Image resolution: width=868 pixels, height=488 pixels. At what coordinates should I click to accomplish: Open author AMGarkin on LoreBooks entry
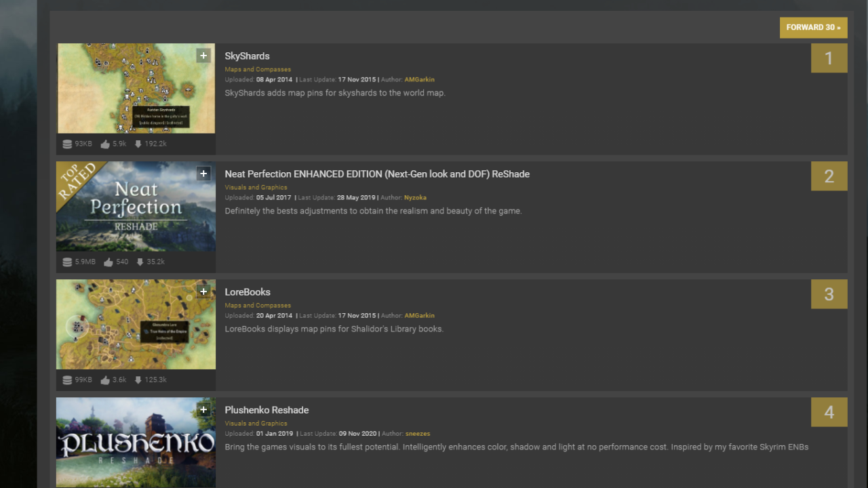(419, 315)
